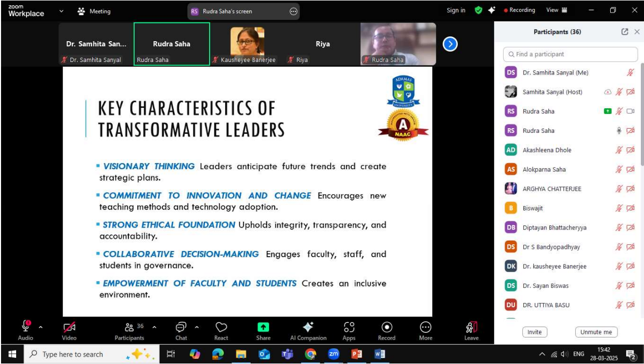Open Rudra Saha's screen share options ellipsis
Image resolution: width=644 pixels, height=364 pixels.
(293, 11)
